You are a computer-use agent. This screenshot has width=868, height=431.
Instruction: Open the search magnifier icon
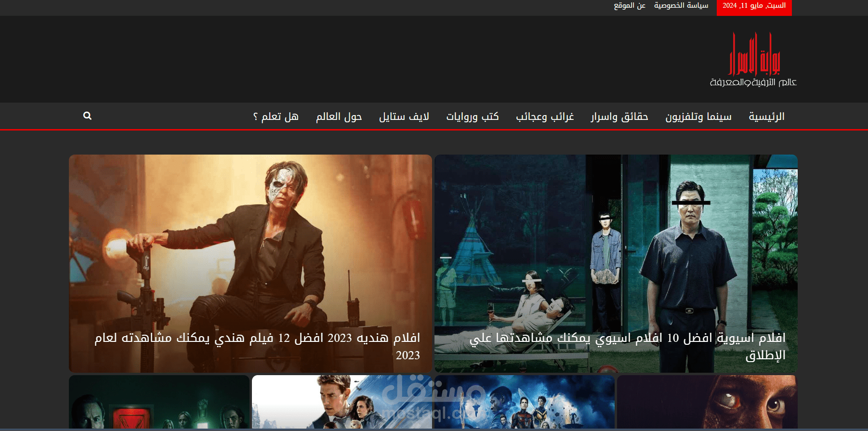click(87, 116)
